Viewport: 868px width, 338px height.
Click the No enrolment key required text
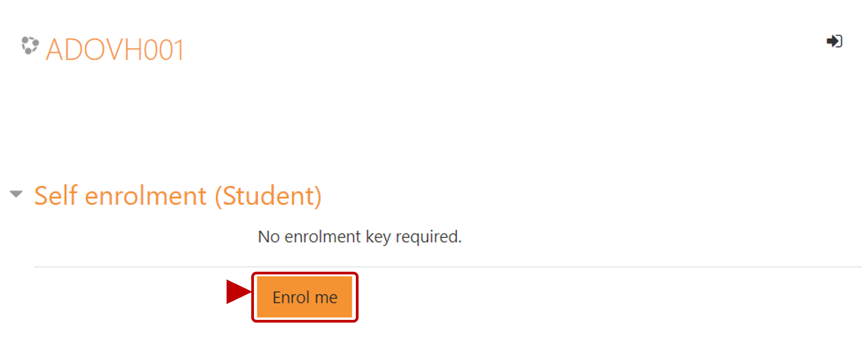click(360, 237)
